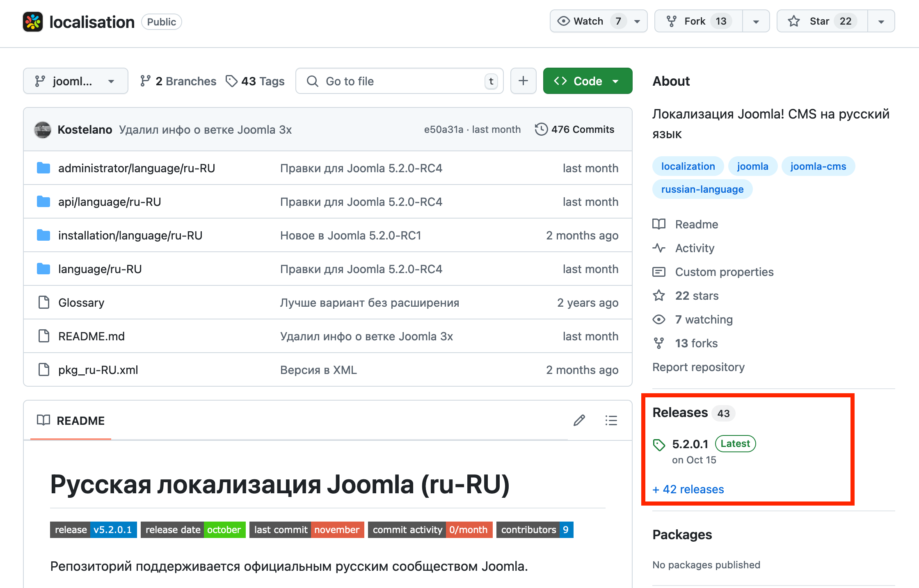This screenshot has height=588, width=919.
Task: Star the repository
Action: [x=822, y=21]
